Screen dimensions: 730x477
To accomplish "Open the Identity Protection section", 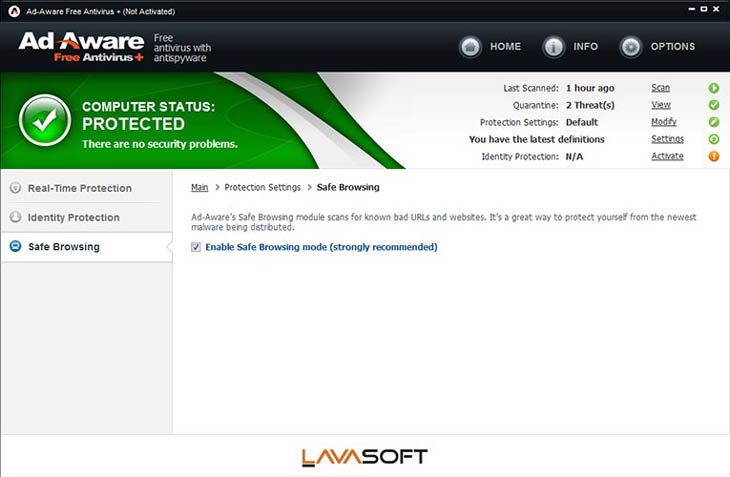I will click(87, 217).
